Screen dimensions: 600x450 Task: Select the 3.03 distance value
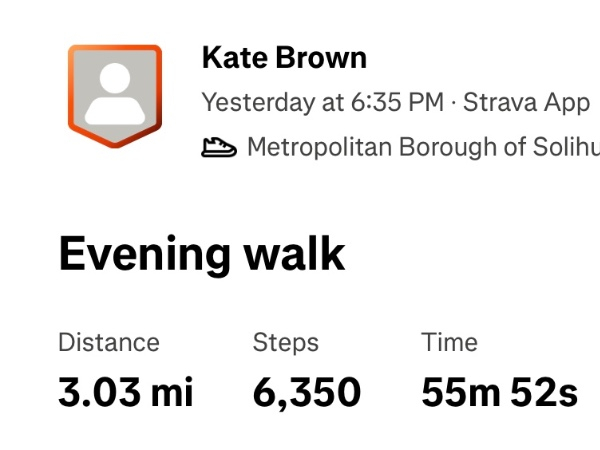(99, 393)
